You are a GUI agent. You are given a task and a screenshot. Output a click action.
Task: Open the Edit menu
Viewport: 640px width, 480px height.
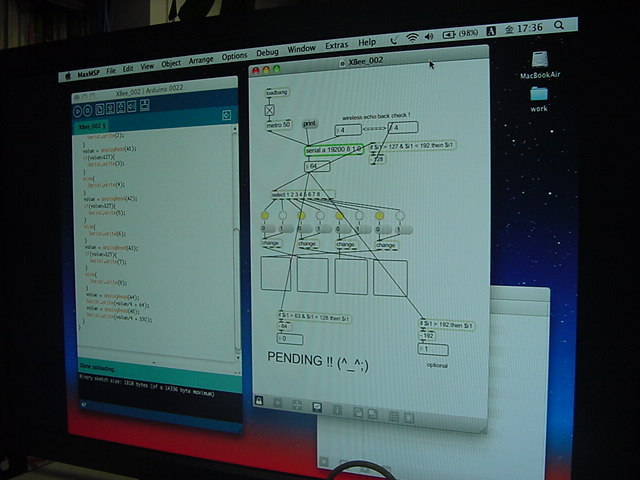[128, 69]
